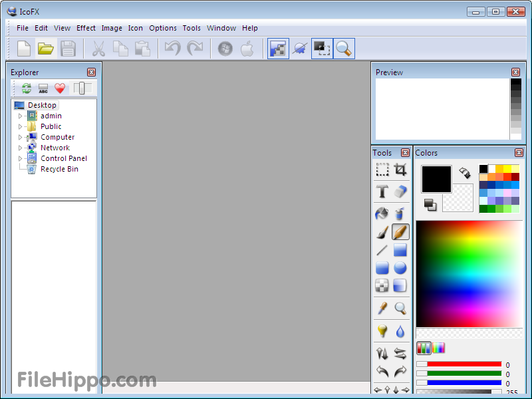This screenshot has height=399, width=532.
Task: Click the Flip horizontal arrows icon
Action: point(400,354)
